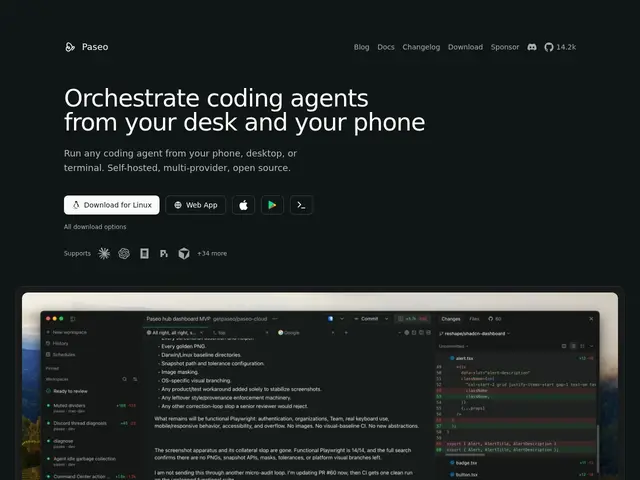Viewport: 640px width, 480px height.
Task: Click the GitHub PR 60 icon in preview
Action: coord(491,319)
